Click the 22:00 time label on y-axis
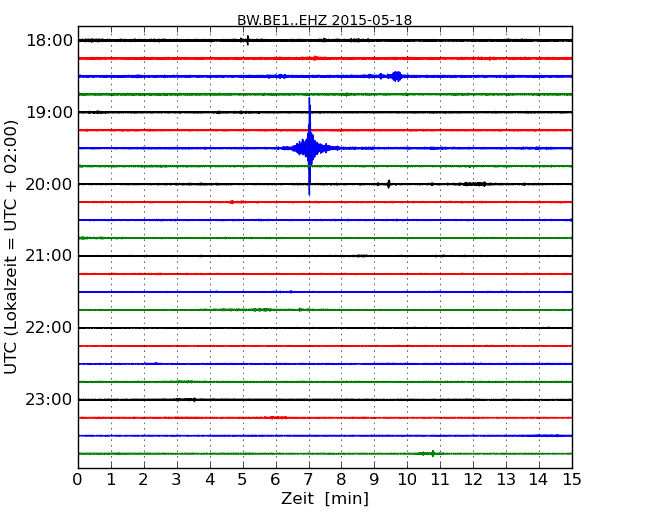This screenshot has height=520, width=650. 49,328
